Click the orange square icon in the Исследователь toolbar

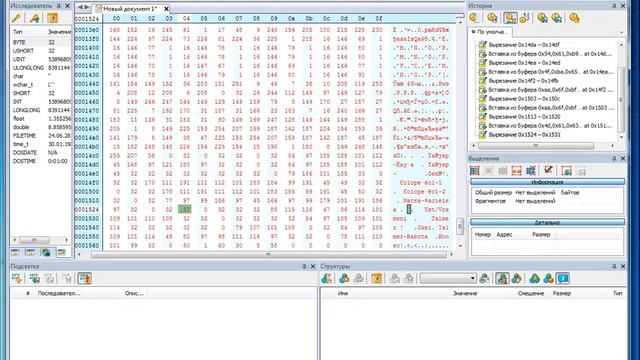click(x=52, y=18)
